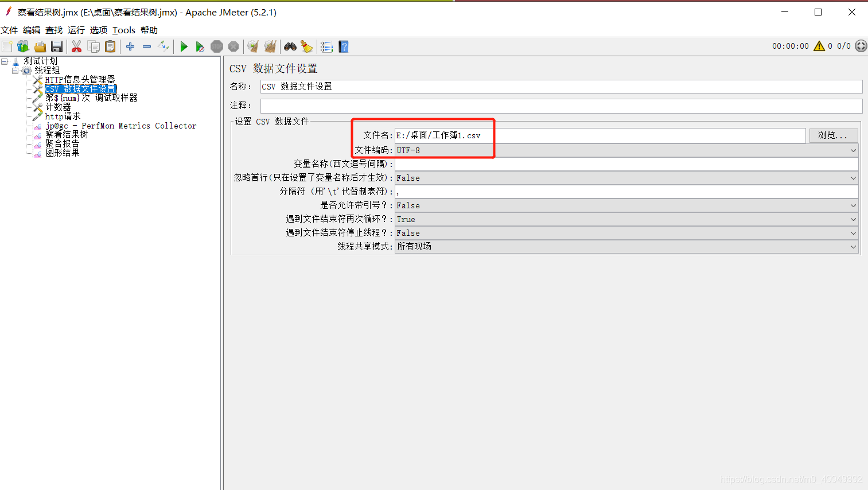Select 线程组 in the tree
Screen dimensions: 868x490
[x=47, y=70]
